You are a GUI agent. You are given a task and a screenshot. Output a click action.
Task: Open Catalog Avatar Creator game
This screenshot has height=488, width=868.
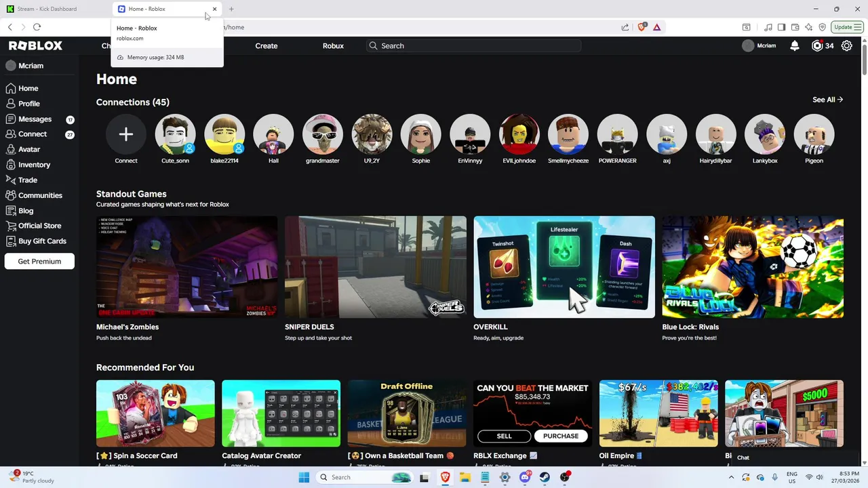click(281, 413)
